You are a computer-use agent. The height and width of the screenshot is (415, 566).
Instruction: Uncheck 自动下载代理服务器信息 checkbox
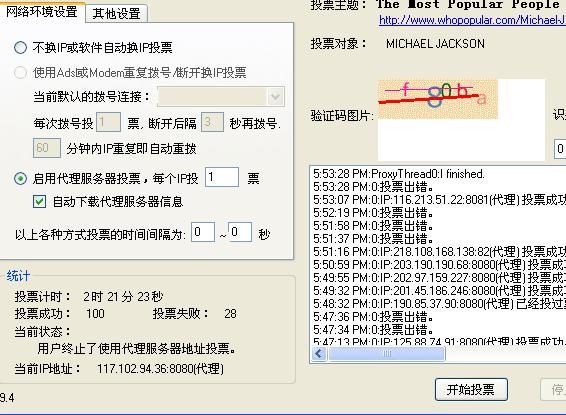tap(39, 201)
